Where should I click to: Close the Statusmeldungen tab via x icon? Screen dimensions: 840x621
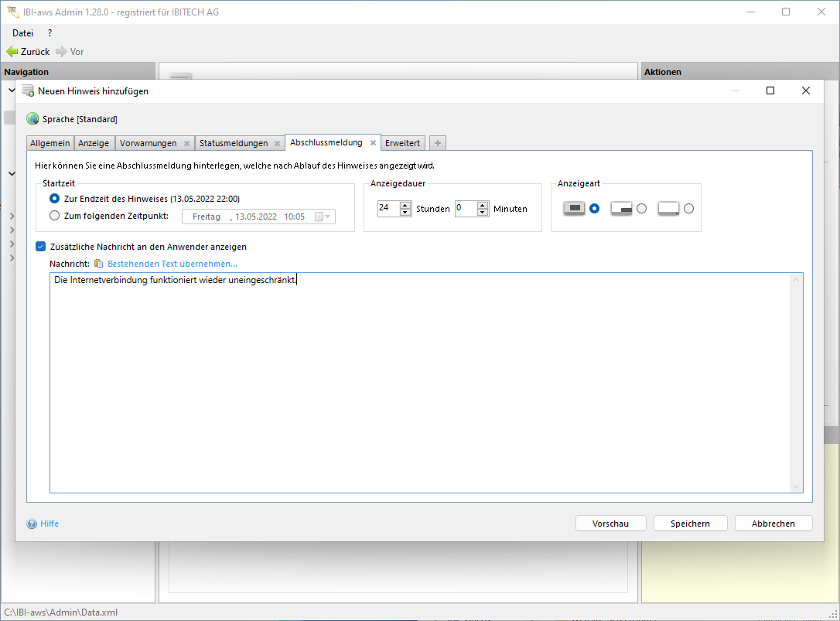coord(277,143)
